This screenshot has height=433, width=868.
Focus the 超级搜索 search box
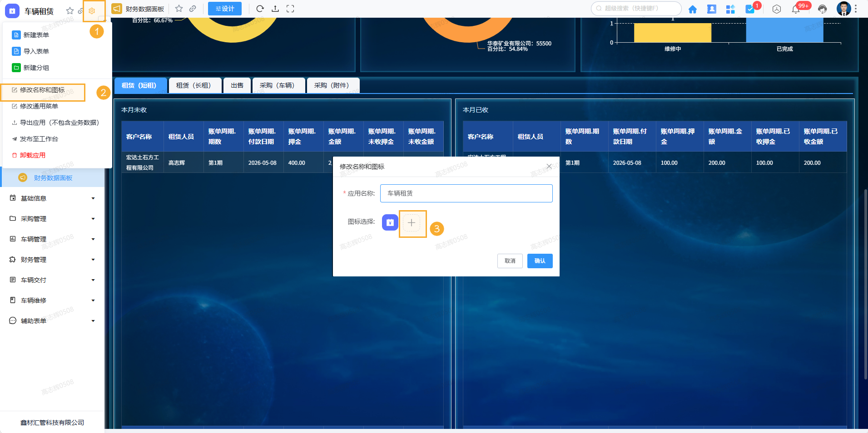coord(636,8)
